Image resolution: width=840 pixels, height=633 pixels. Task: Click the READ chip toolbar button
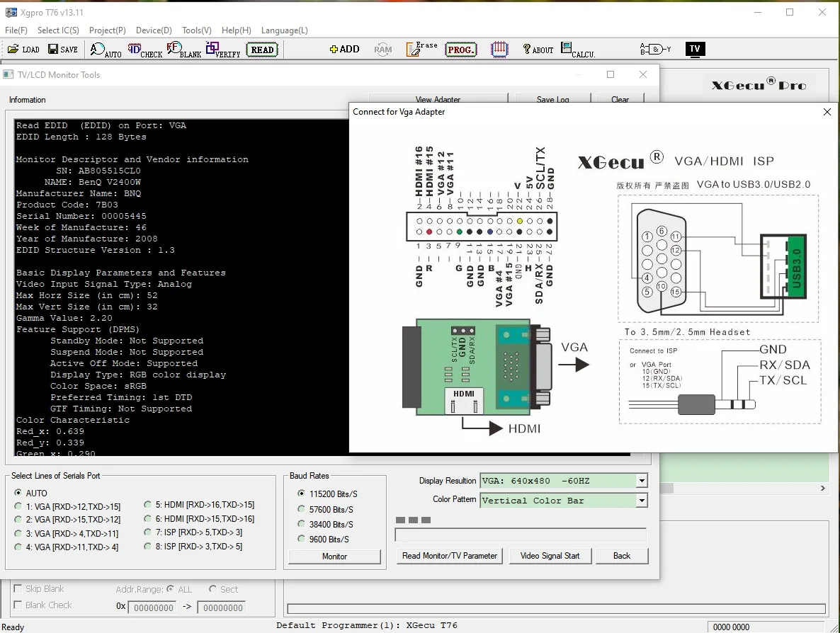point(262,50)
